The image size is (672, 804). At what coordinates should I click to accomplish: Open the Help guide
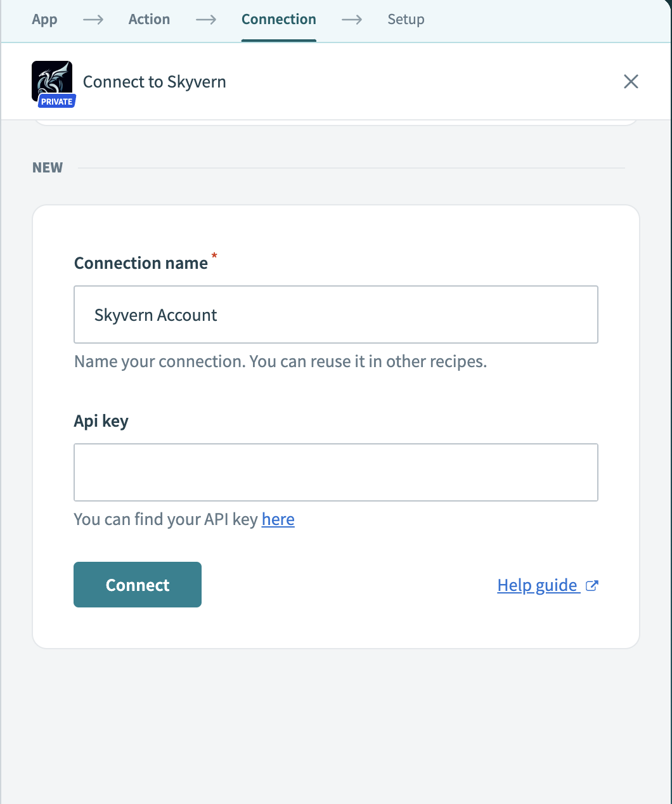point(538,585)
